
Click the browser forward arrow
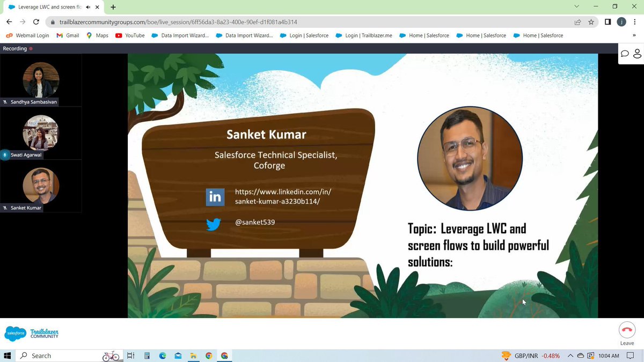[x=23, y=22]
